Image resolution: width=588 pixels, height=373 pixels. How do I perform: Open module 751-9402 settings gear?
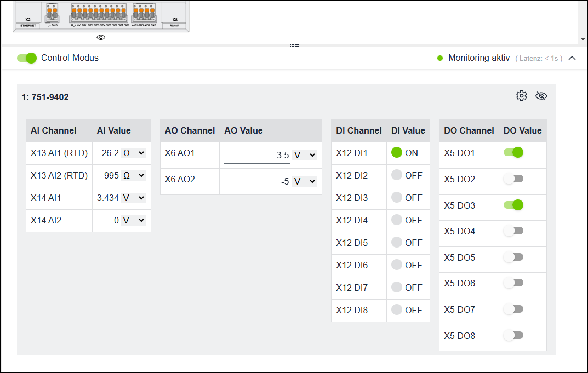tap(521, 96)
